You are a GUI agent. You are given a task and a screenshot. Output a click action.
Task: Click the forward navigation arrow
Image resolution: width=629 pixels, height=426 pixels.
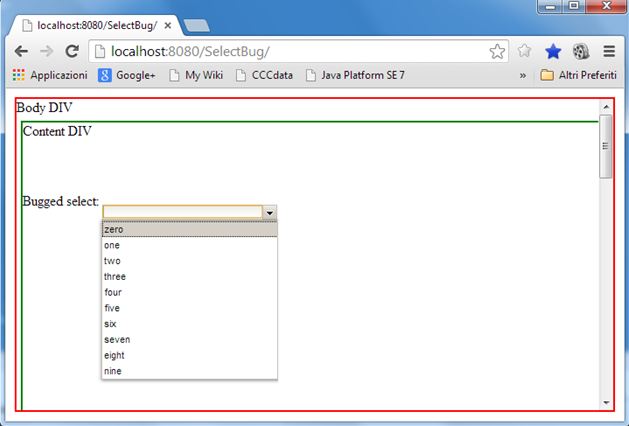[47, 51]
